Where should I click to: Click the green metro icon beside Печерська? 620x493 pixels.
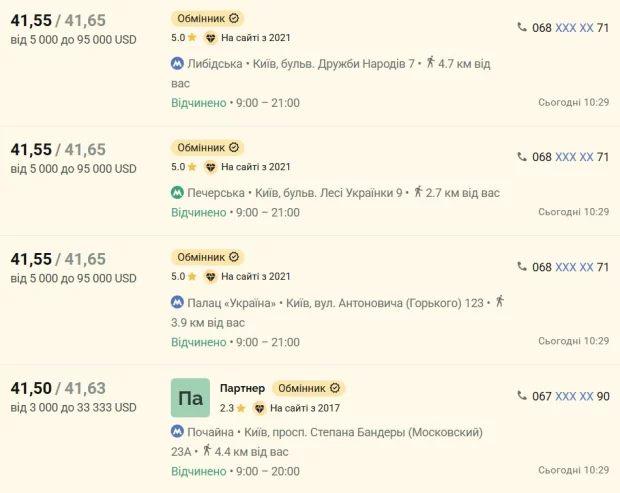pyautogui.click(x=177, y=193)
